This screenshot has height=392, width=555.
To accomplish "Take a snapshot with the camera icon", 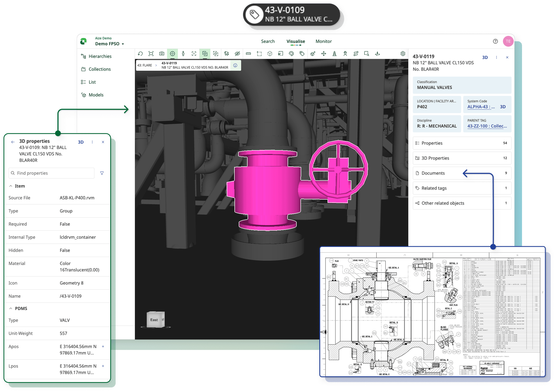I will (162, 54).
